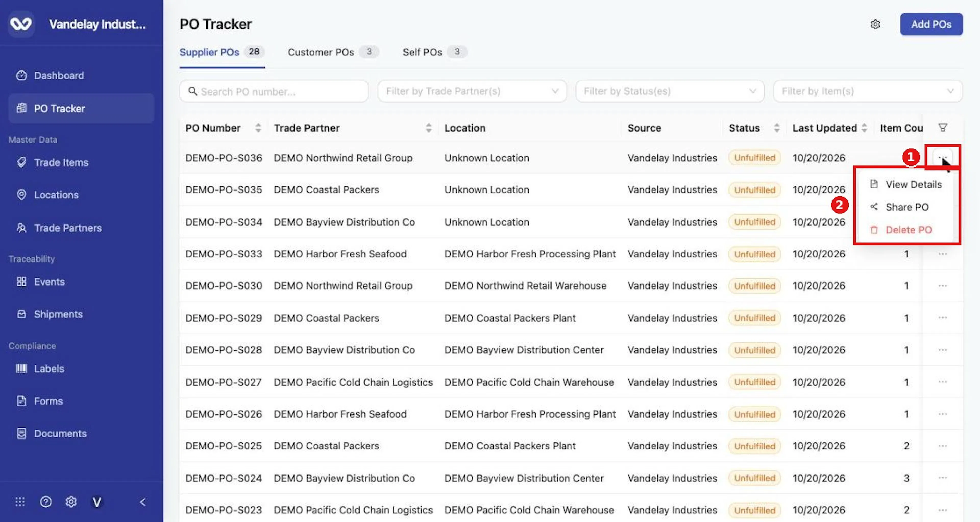Open sidebar settings gear icon

pyautogui.click(x=71, y=502)
